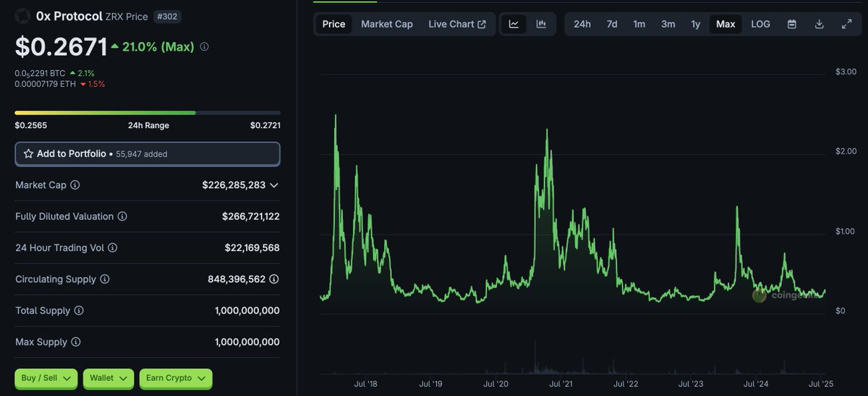Open the calendar date range picker
This screenshot has width=868, height=396.
(x=792, y=24)
